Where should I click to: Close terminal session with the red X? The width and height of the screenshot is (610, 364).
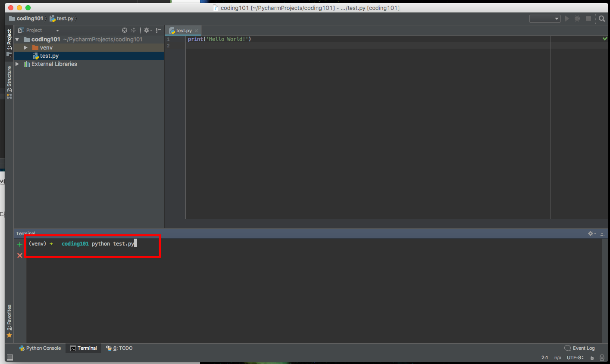click(19, 255)
